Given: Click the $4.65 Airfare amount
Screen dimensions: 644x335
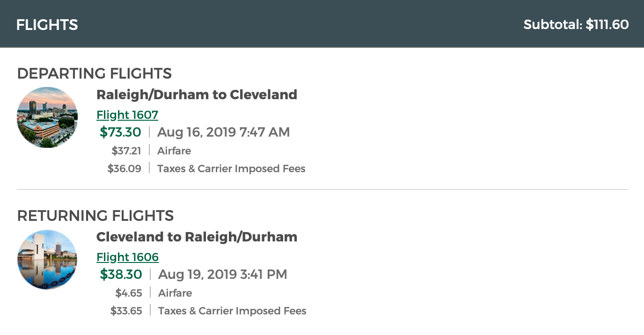Looking at the screenshot, I should coord(129,293).
